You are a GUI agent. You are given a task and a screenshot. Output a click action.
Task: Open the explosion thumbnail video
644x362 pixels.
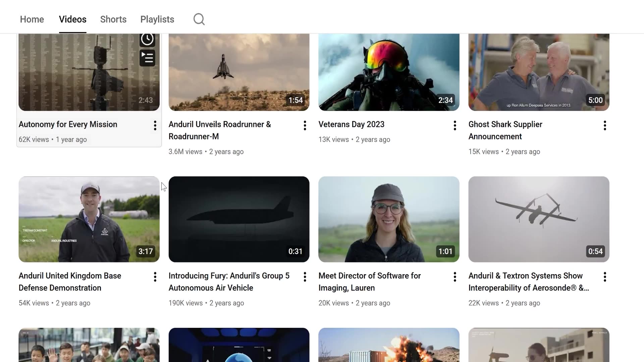389,345
